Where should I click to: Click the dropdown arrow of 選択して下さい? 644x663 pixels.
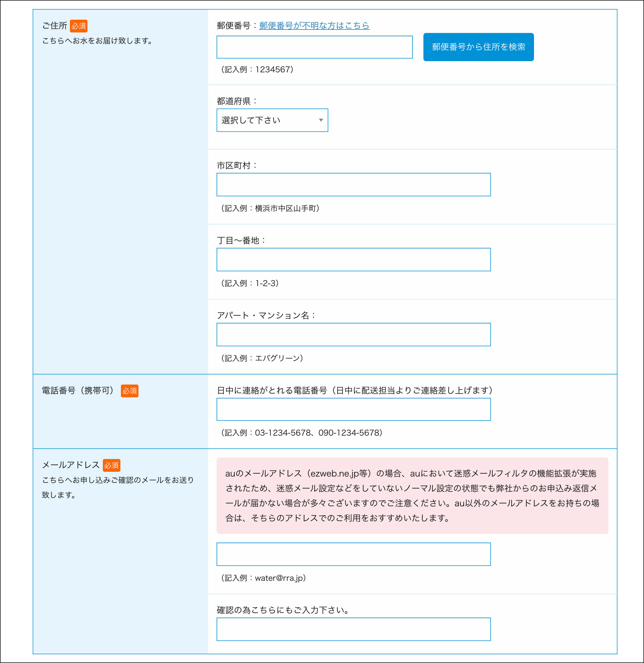coord(321,120)
